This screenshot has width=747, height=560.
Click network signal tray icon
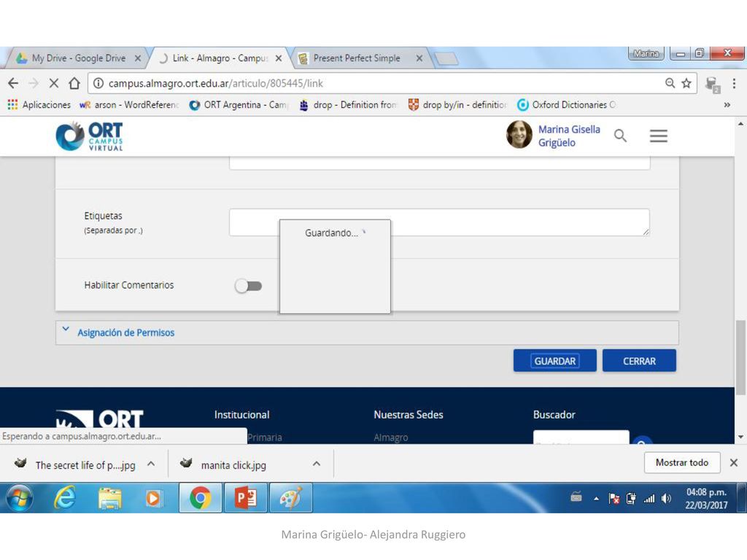649,499
